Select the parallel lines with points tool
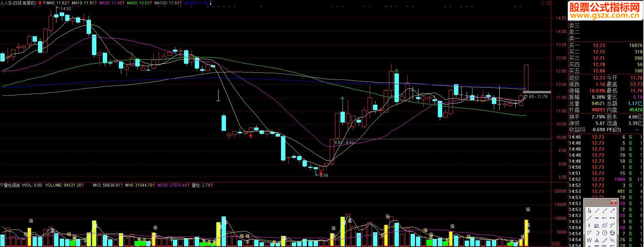The height and width of the screenshot is (247, 644). point(612,225)
